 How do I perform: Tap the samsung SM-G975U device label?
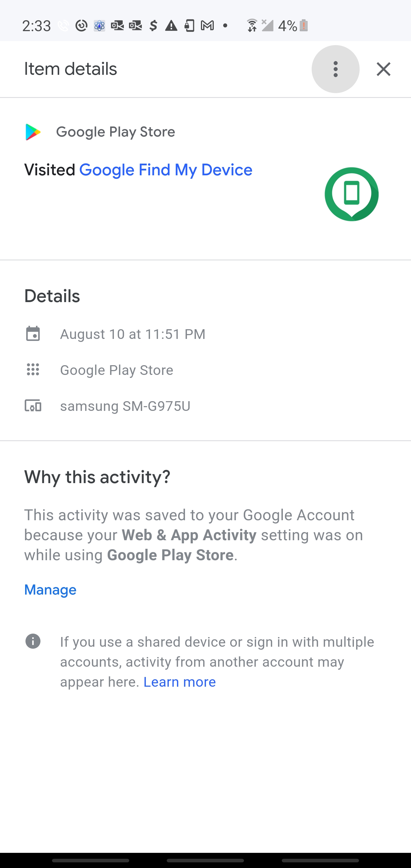tap(125, 406)
